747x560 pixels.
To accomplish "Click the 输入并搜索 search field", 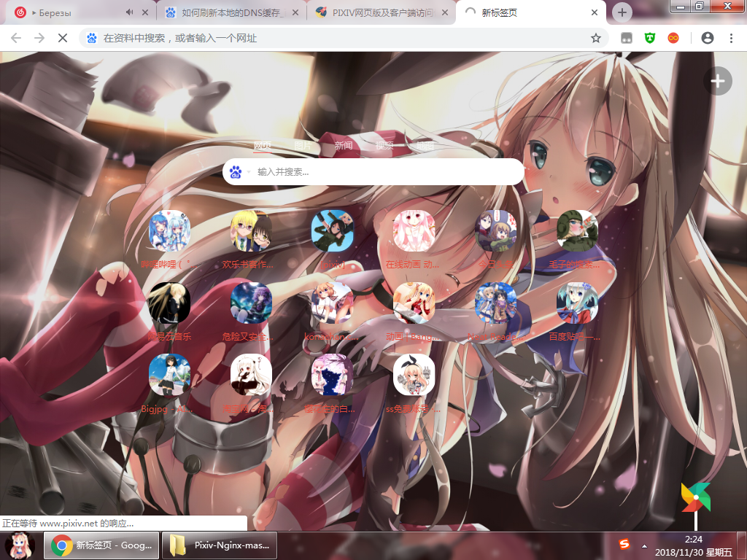I will (x=373, y=172).
